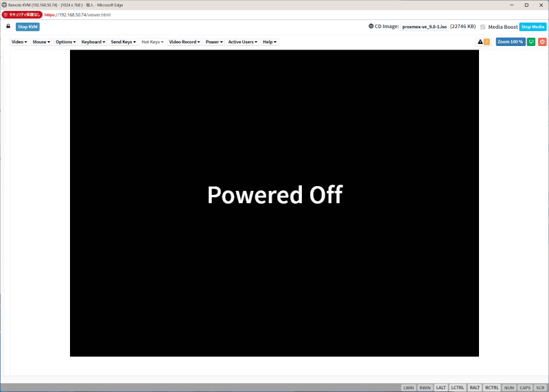The image size is (549, 392).
Task: Click the globe icon in title bar
Action: pos(4,5)
